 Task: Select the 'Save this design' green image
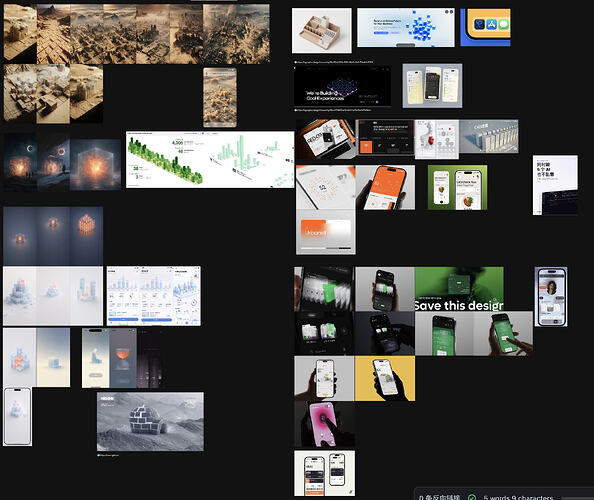pyautogui.click(x=460, y=289)
